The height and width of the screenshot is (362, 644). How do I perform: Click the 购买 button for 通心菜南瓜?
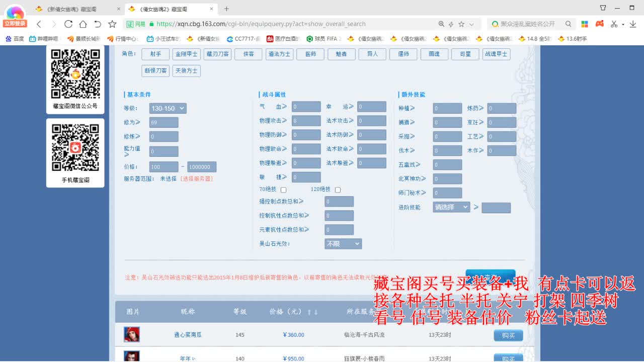click(508, 335)
